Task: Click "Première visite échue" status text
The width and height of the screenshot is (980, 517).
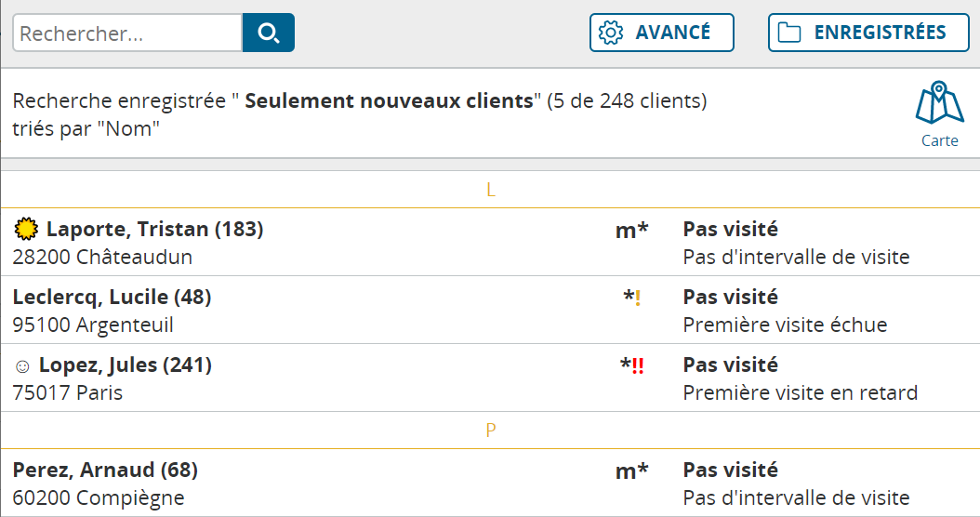Action: click(x=785, y=325)
